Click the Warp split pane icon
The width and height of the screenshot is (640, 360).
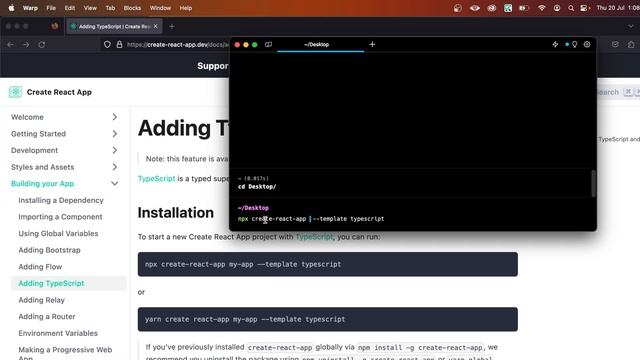coord(268,44)
